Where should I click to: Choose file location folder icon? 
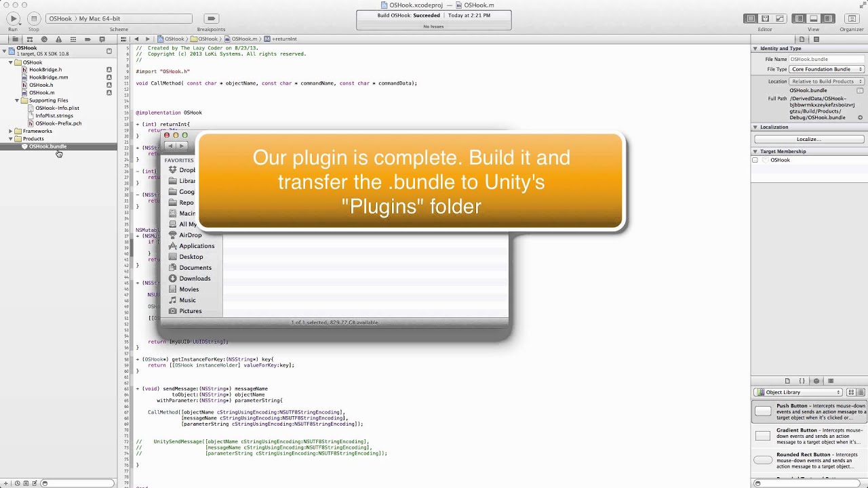tap(860, 90)
